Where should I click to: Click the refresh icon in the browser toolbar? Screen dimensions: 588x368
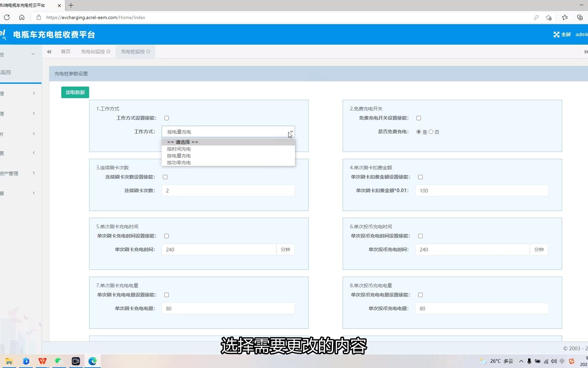point(6,17)
